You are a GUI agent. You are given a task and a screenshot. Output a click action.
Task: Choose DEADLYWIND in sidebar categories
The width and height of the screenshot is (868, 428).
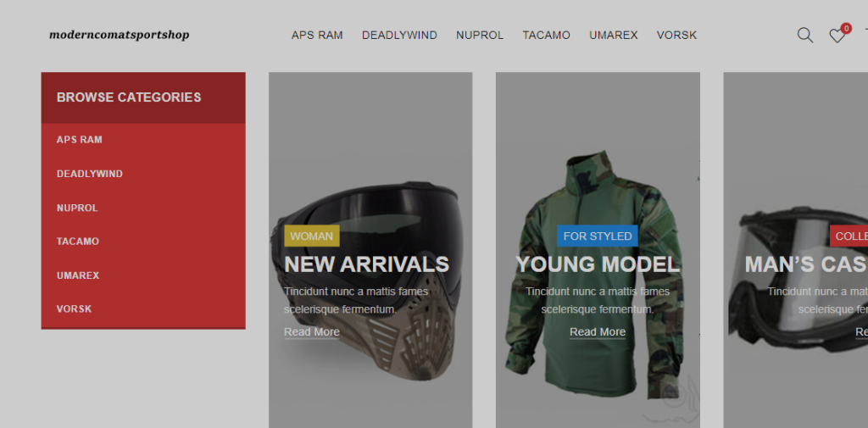[90, 174]
